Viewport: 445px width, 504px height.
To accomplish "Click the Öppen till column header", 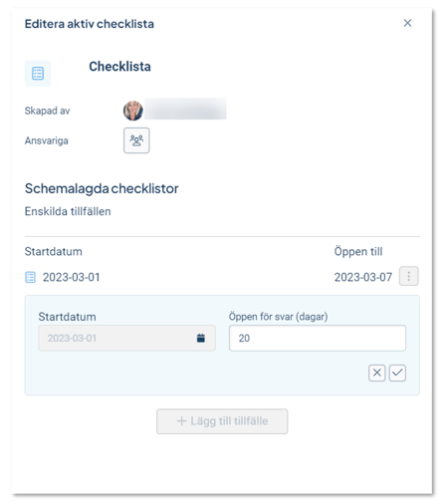I will 358,251.
